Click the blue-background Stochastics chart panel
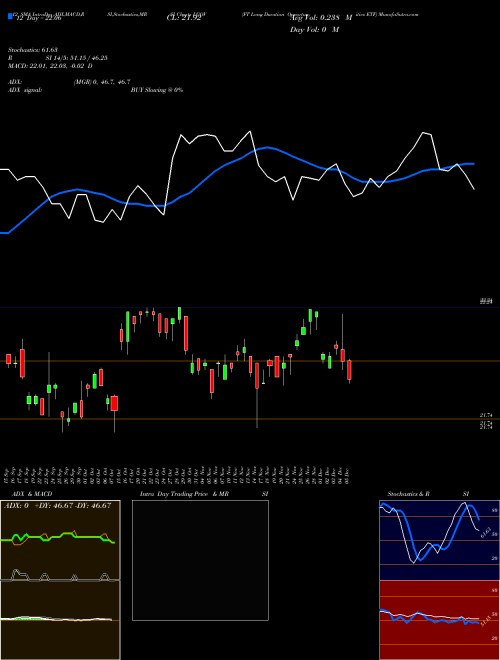Screen dimensions: 500x660 point(439,540)
